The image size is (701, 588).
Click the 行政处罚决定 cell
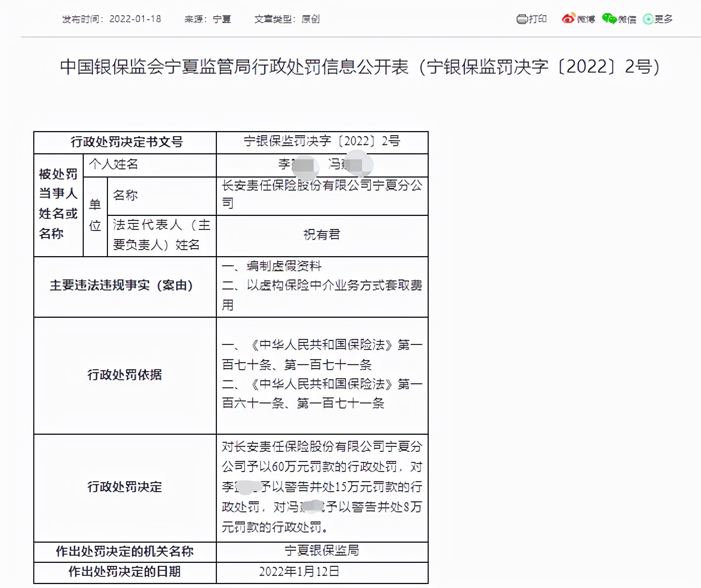click(125, 488)
